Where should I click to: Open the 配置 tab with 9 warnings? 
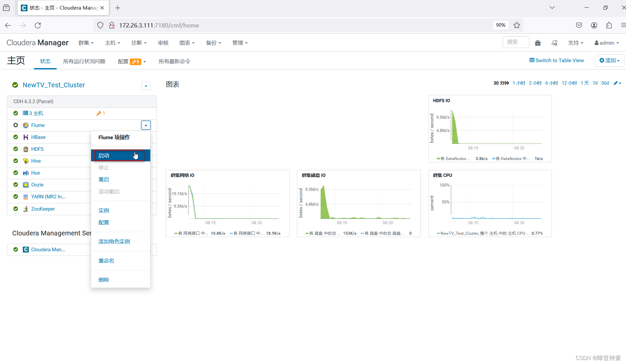(132, 61)
